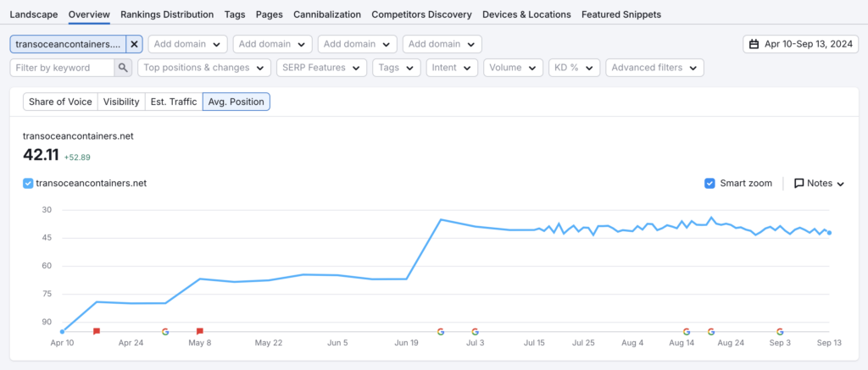This screenshot has width=868, height=370.
Task: Click the Google update marker near Aug 20
Action: [x=711, y=332]
